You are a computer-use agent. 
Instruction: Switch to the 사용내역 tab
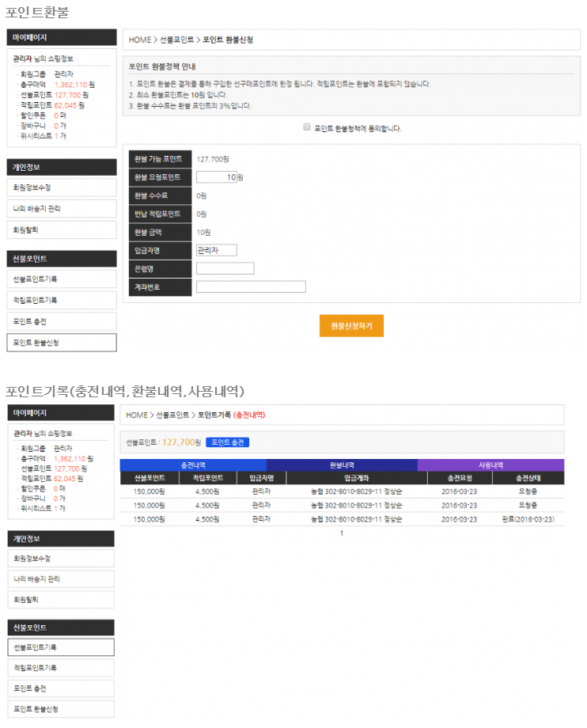(490, 465)
